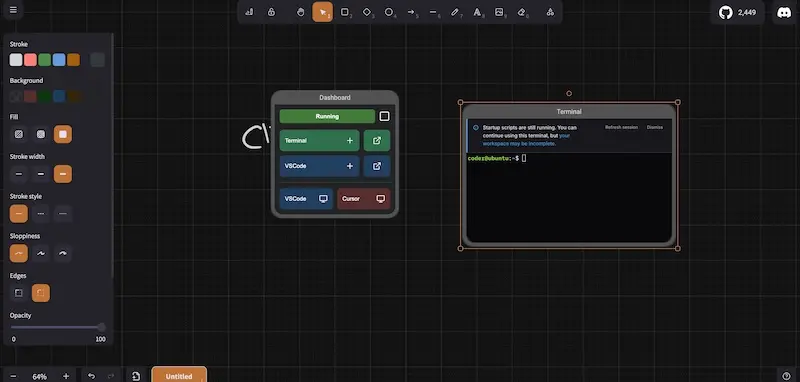
Task: Open the Discord icon link
Action: pyautogui.click(x=784, y=13)
